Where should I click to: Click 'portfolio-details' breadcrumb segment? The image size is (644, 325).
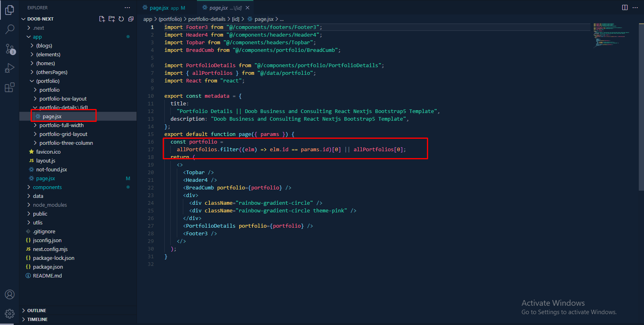207,19
